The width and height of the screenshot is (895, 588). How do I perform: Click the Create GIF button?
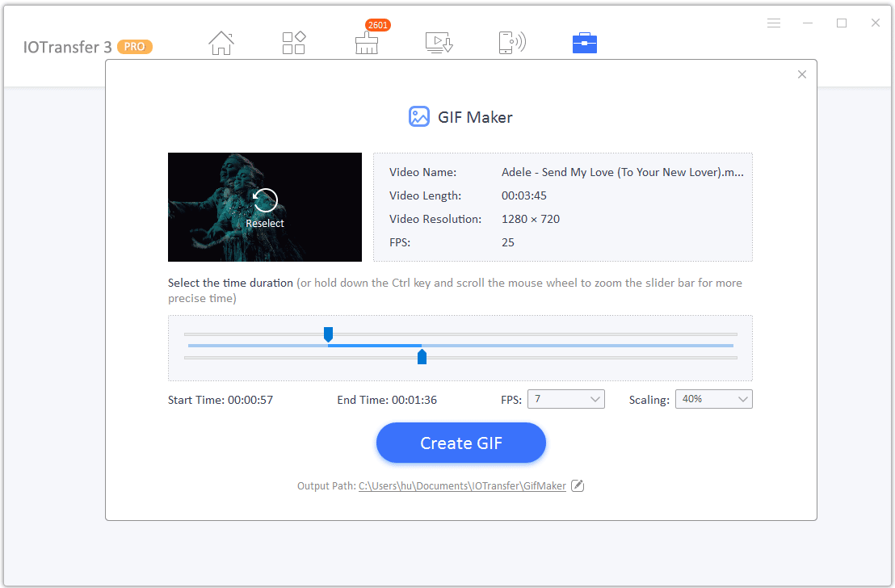460,443
